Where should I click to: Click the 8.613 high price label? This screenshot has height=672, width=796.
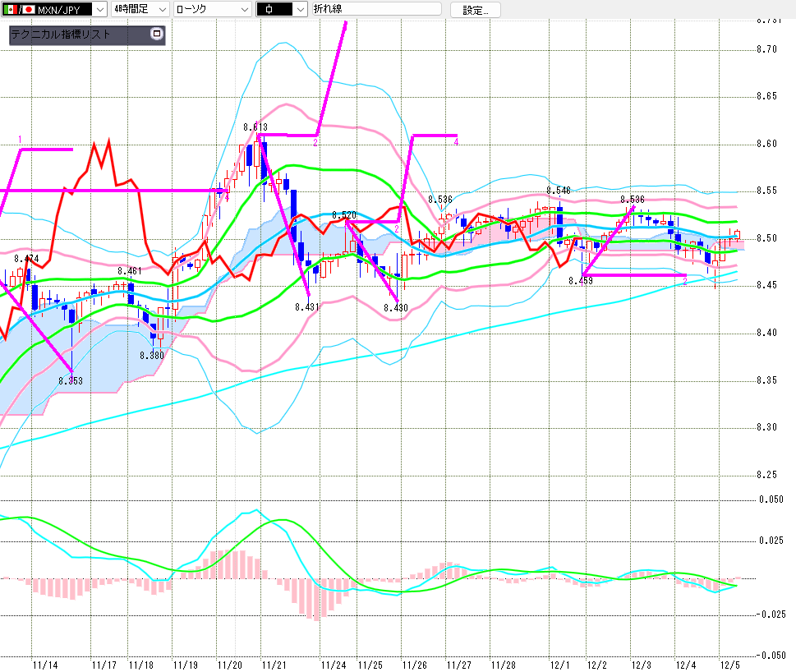[255, 127]
